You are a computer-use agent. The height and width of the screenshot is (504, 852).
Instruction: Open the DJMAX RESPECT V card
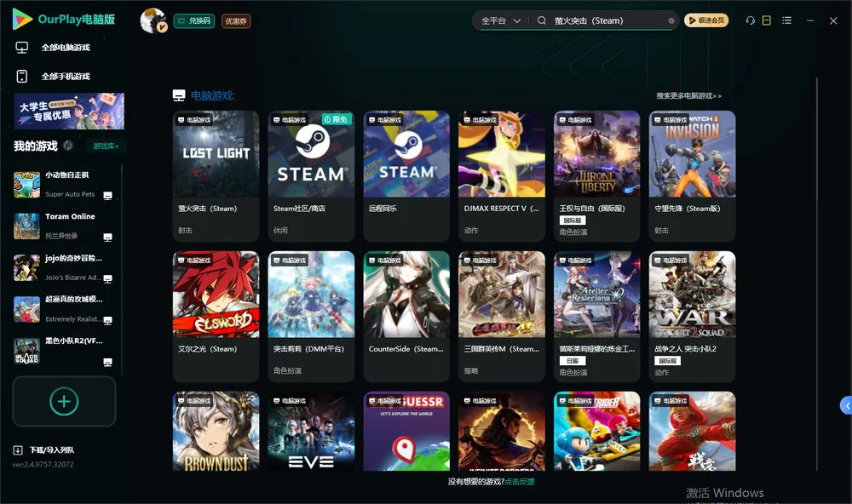(502, 176)
